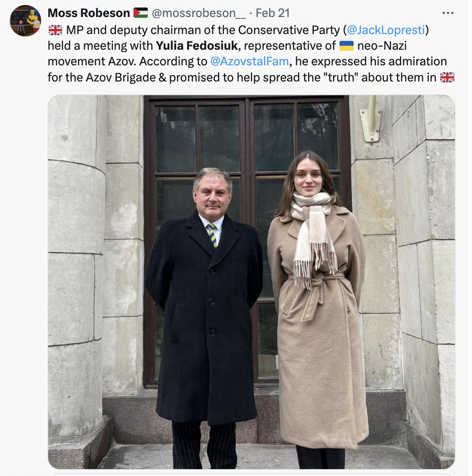This screenshot has width=472, height=476.
Task: Click the Ukraine flag emoji before "neo-Nazi"
Action: [346, 46]
